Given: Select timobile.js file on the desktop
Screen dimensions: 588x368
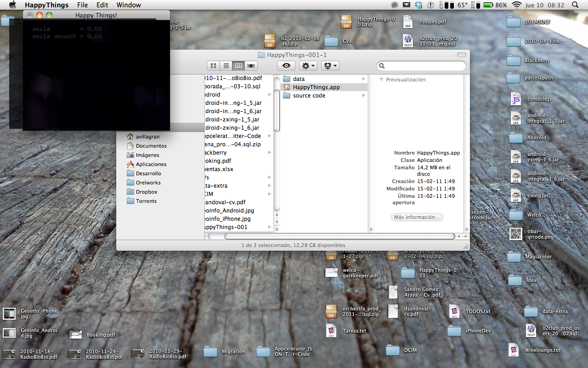Looking at the screenshot, I should [532, 99].
